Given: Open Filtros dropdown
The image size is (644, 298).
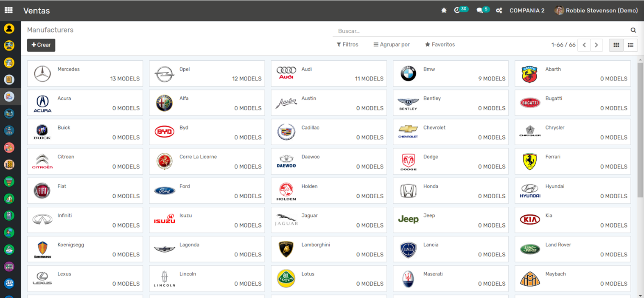Looking at the screenshot, I should click(347, 45).
